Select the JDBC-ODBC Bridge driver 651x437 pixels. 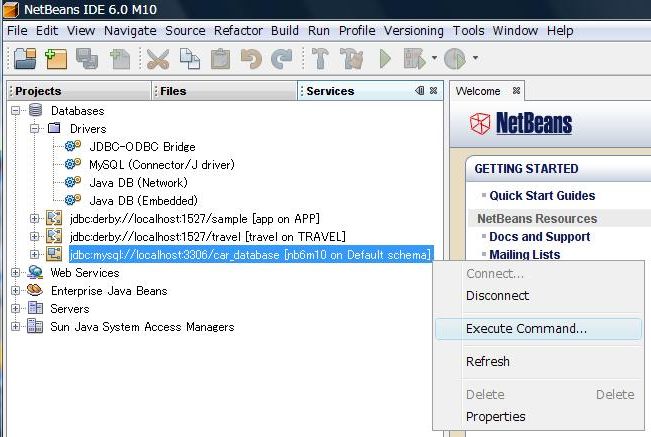point(142,146)
